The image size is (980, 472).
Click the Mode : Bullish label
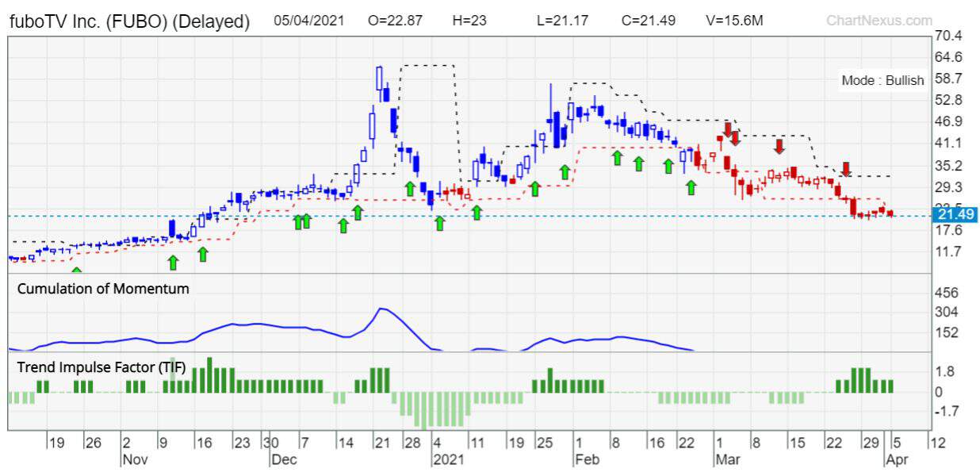(x=882, y=80)
